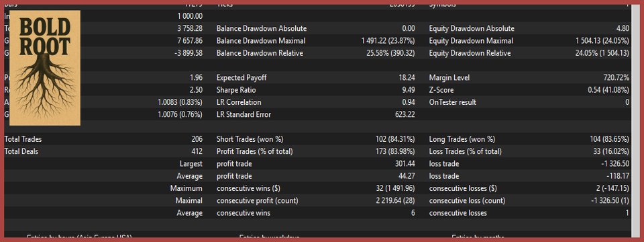
Task: Click the OnTester result label
Action: point(453,102)
